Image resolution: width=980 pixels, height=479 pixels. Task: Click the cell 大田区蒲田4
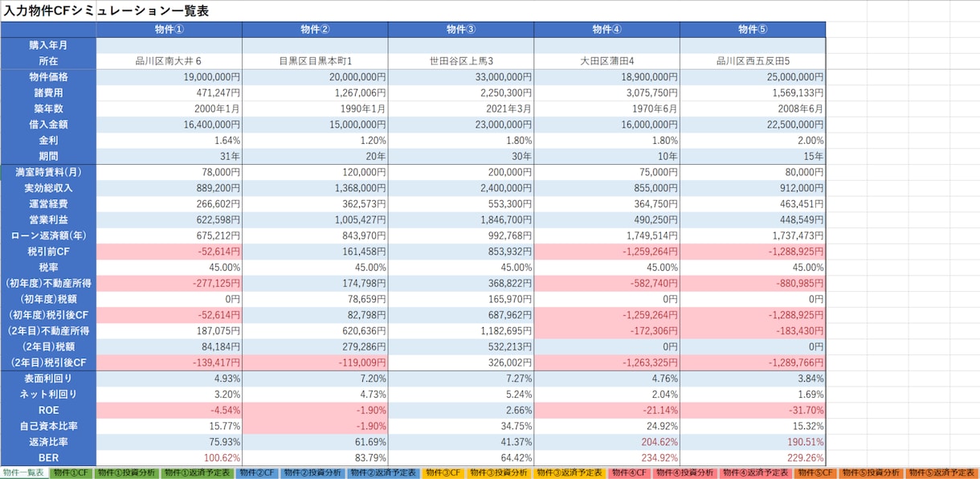607,61
